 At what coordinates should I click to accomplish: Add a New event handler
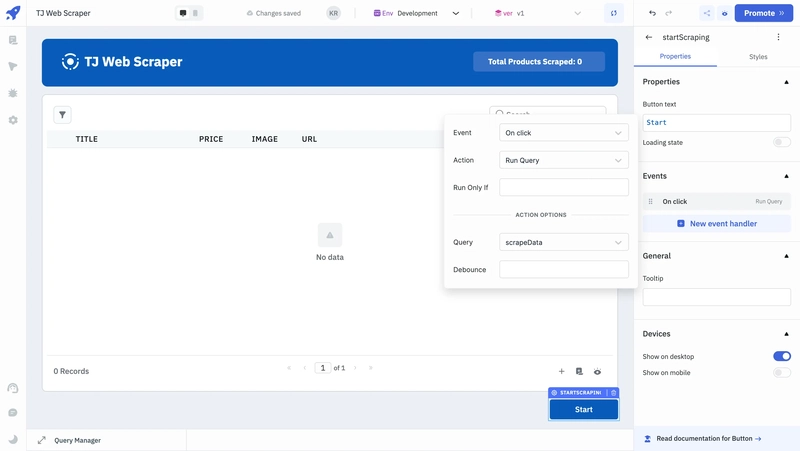tap(716, 223)
